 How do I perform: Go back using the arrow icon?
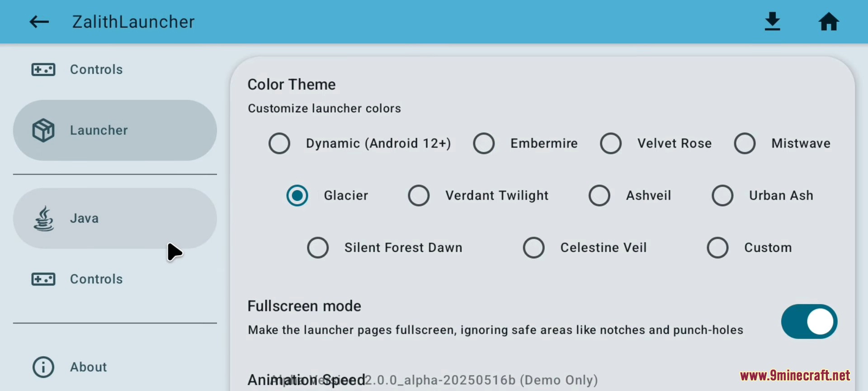(39, 22)
